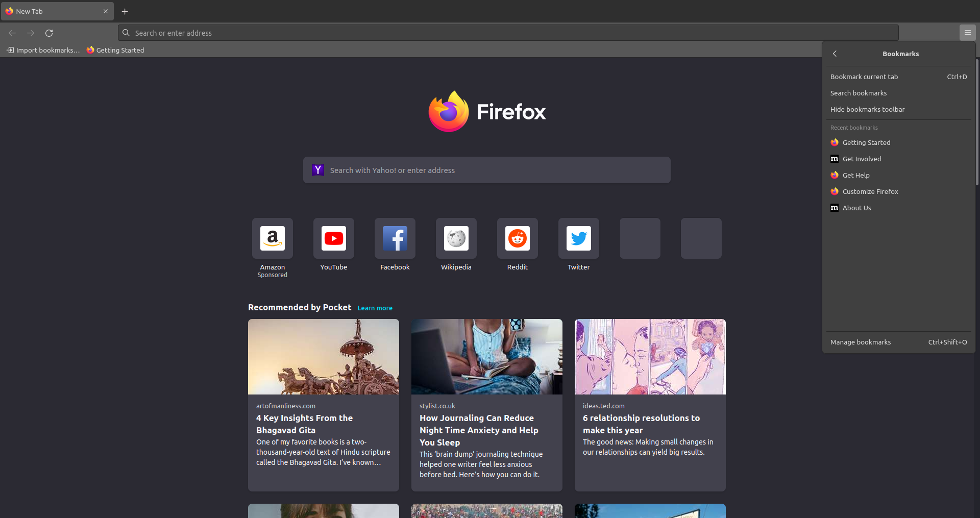The image size is (980, 518).
Task: Navigate back using the back arrow
Action: (12, 33)
